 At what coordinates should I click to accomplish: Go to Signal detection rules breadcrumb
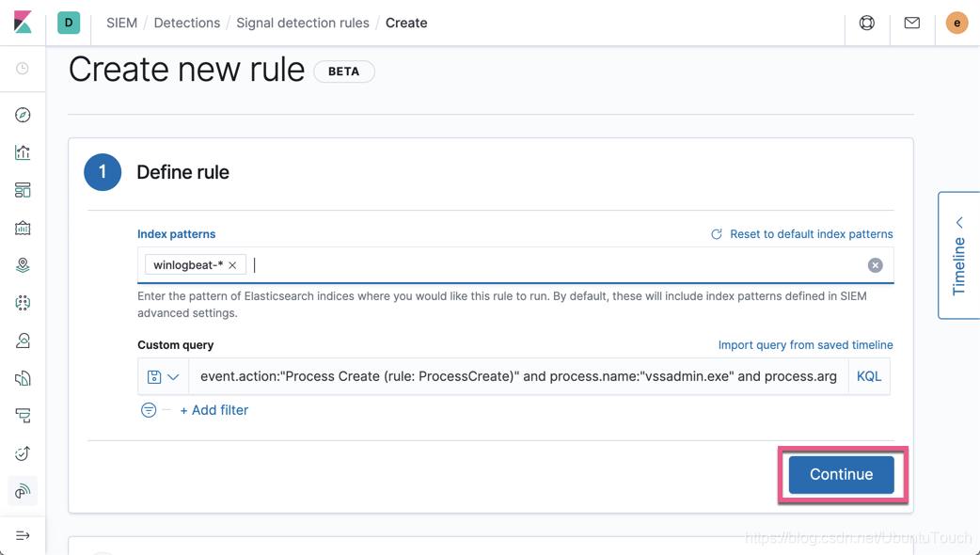coord(303,24)
